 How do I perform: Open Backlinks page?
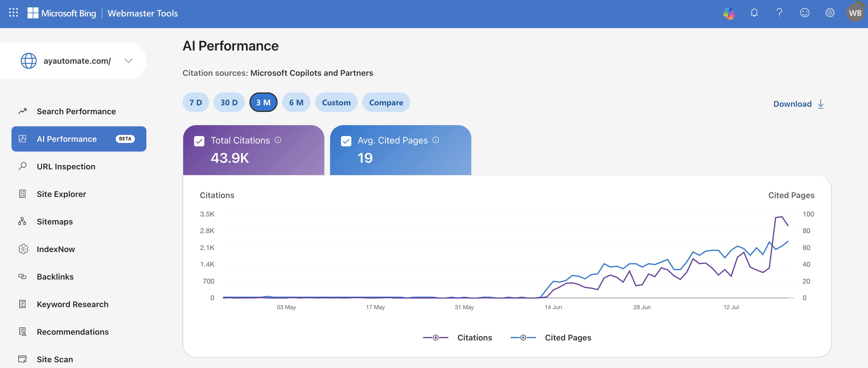79,277
